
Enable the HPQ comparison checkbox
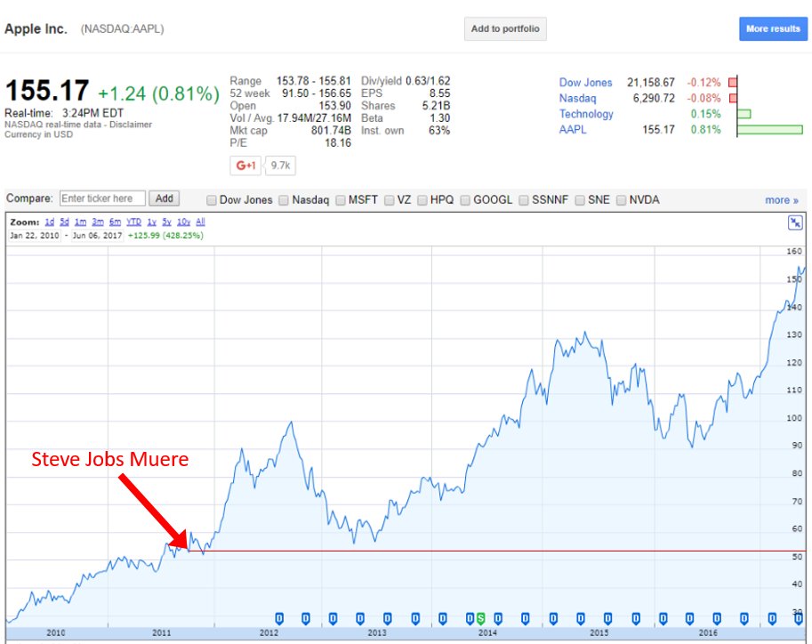[422, 200]
